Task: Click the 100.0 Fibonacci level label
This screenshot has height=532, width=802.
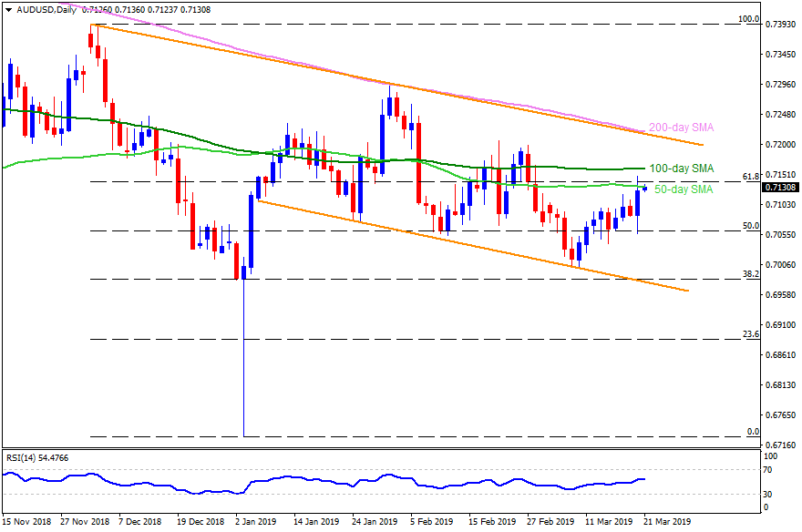Action: 749,18
